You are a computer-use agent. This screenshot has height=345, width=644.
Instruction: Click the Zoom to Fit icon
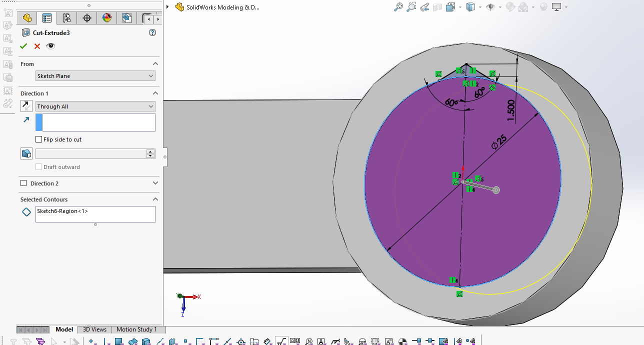[398, 7]
